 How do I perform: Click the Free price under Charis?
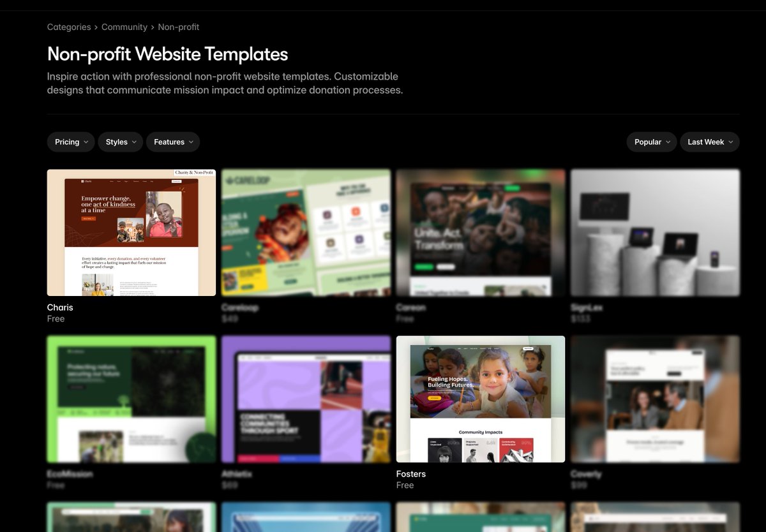click(x=56, y=319)
